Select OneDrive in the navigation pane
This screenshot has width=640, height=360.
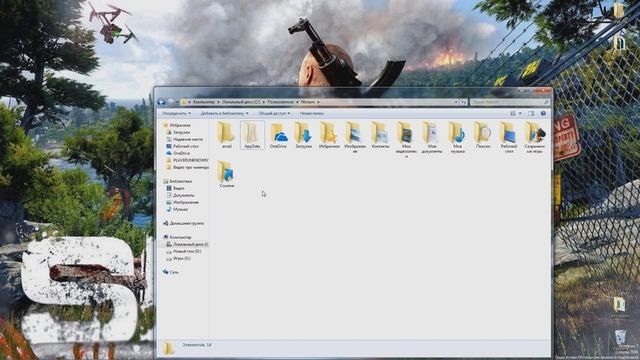(178, 153)
